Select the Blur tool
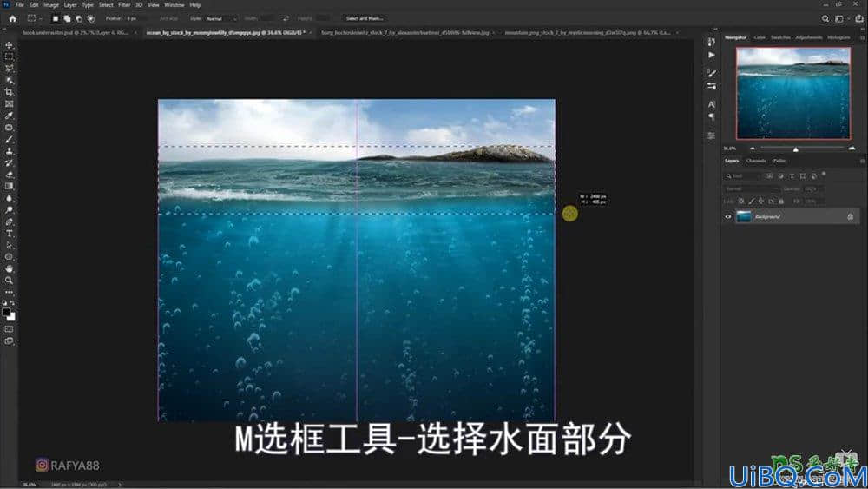The height and width of the screenshot is (489, 868). point(9,198)
